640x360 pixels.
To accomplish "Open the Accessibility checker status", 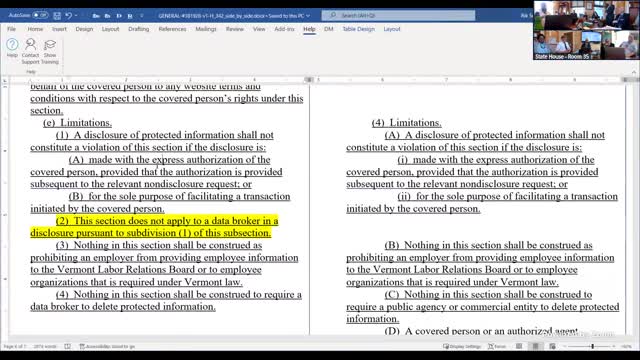I will [x=107, y=346].
